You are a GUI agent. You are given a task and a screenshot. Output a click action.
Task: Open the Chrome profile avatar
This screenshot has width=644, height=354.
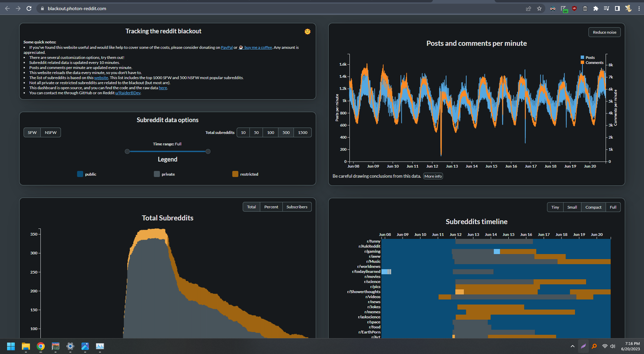tap(628, 9)
